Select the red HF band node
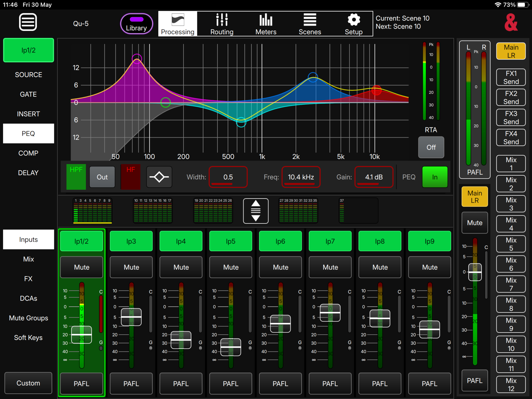This screenshot has width=532, height=399. [x=376, y=90]
